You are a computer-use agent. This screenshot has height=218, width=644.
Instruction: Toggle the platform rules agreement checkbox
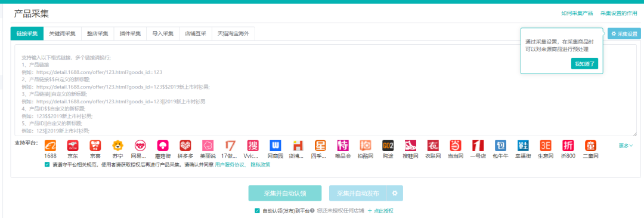click(47, 164)
